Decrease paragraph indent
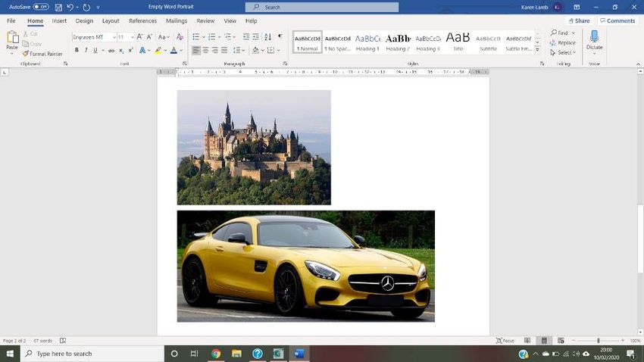Viewport: 644px width, 362px height. (246, 37)
